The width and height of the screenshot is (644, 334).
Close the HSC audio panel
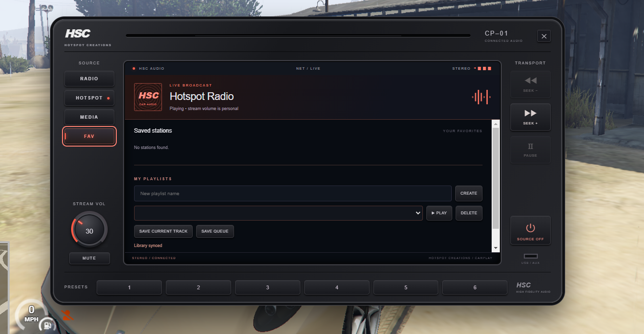[x=544, y=36]
